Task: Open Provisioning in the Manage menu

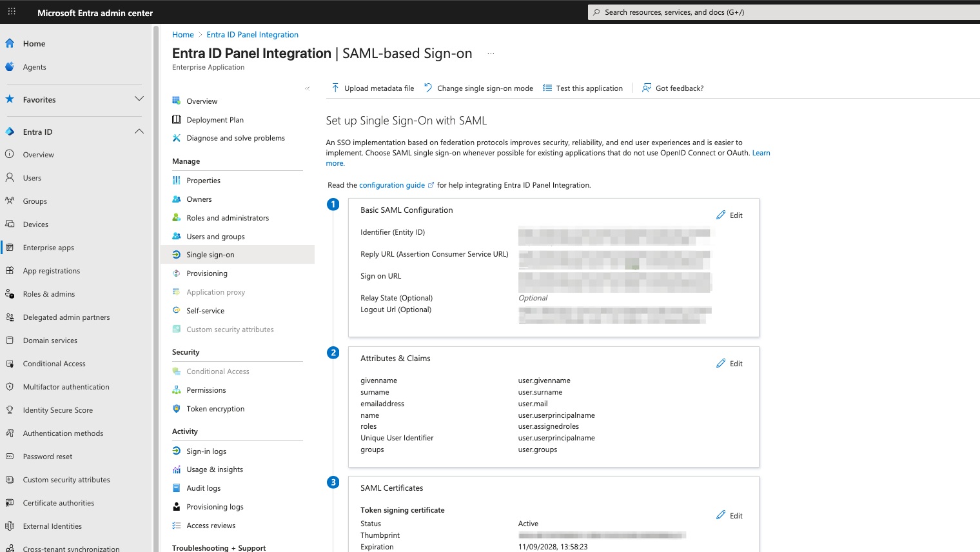Action: tap(206, 273)
